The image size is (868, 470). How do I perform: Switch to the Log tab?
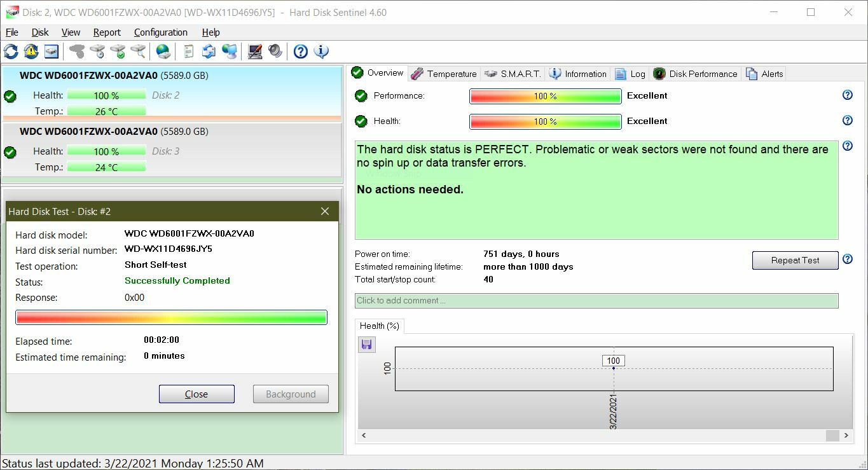pos(630,74)
